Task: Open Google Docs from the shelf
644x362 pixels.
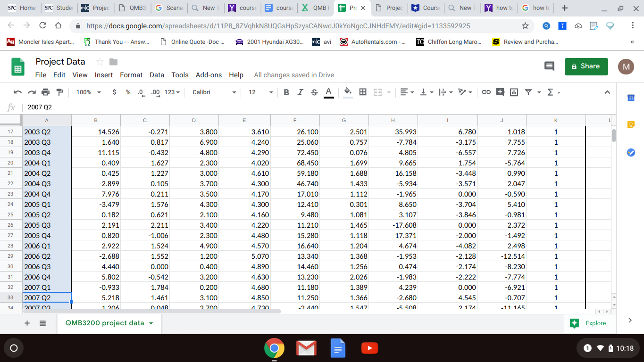Action: [338, 348]
